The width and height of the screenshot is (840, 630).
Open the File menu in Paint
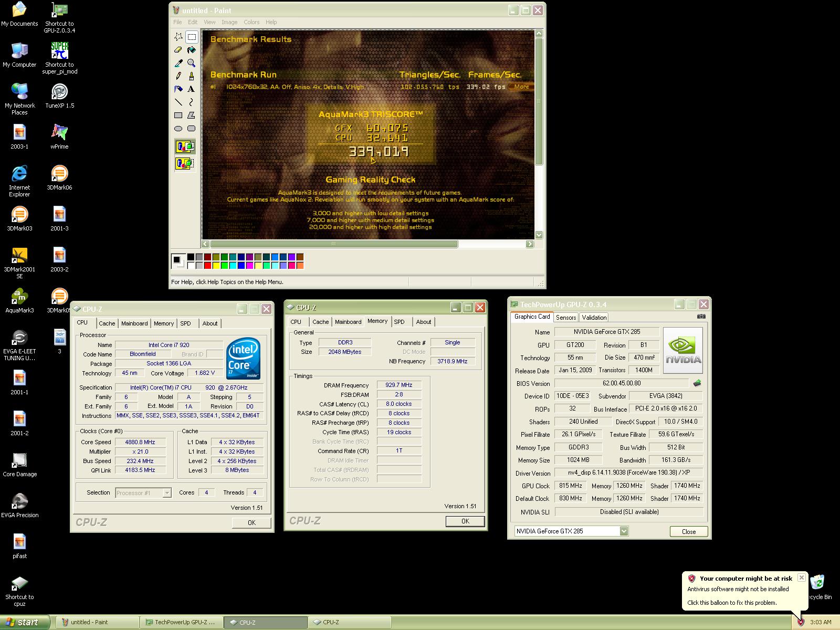177,22
